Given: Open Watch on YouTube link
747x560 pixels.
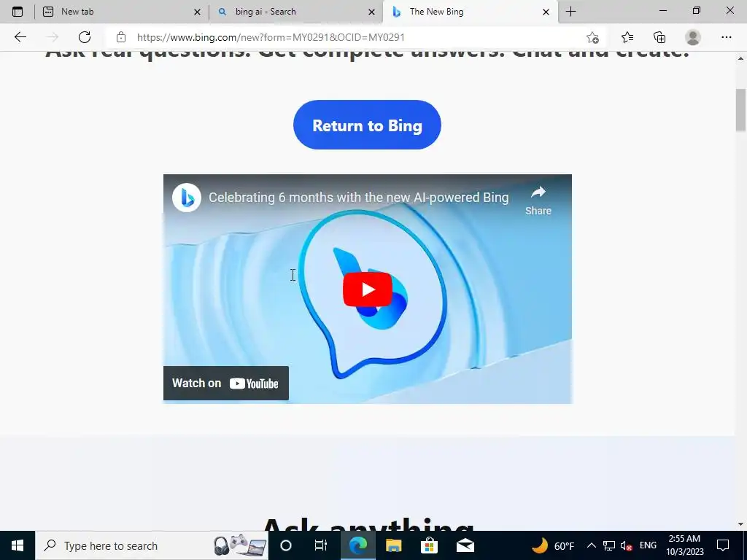Looking at the screenshot, I should coord(226,384).
